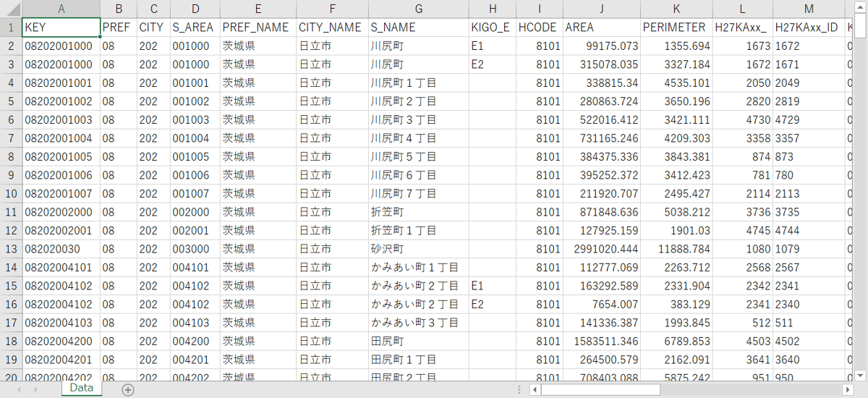Select the HCODE header cell
This screenshot has width=868, height=398.
pyautogui.click(x=540, y=27)
